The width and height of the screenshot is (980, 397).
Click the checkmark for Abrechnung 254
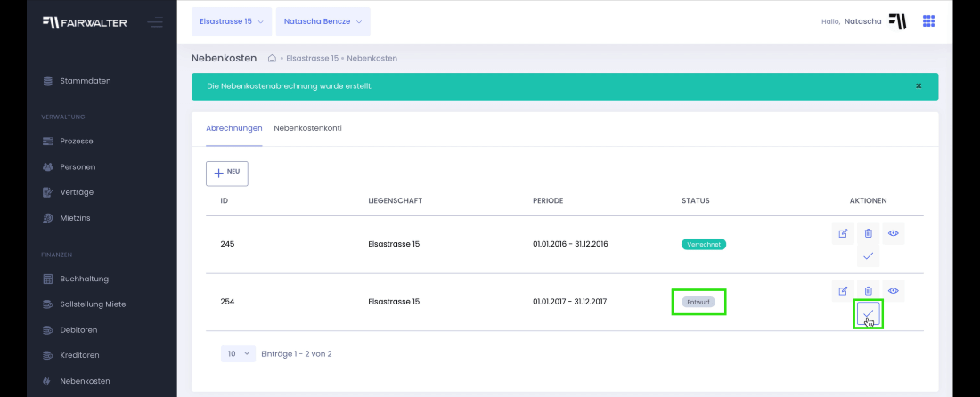pyautogui.click(x=868, y=314)
